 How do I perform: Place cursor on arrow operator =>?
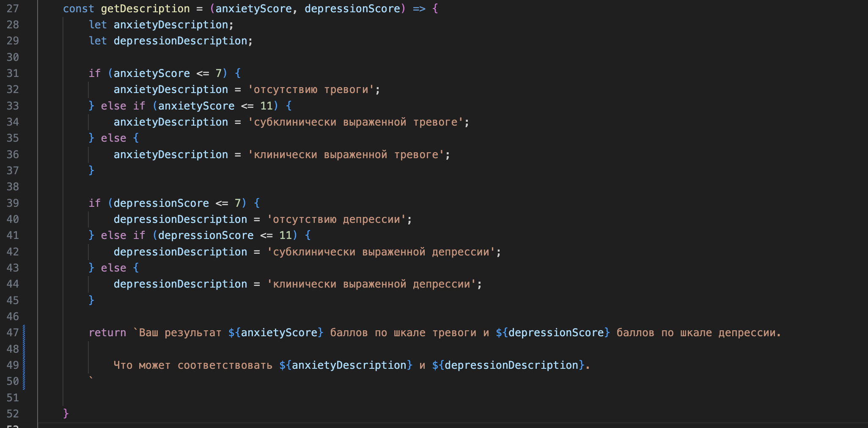coord(419,8)
